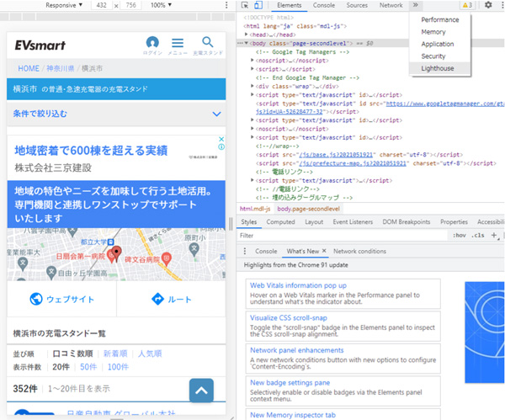Show 50件 per page
This screenshot has height=420, width=505.
point(88,367)
